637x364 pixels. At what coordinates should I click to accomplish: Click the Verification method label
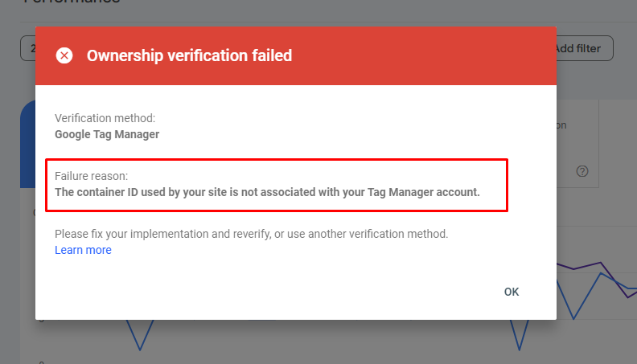(x=105, y=118)
